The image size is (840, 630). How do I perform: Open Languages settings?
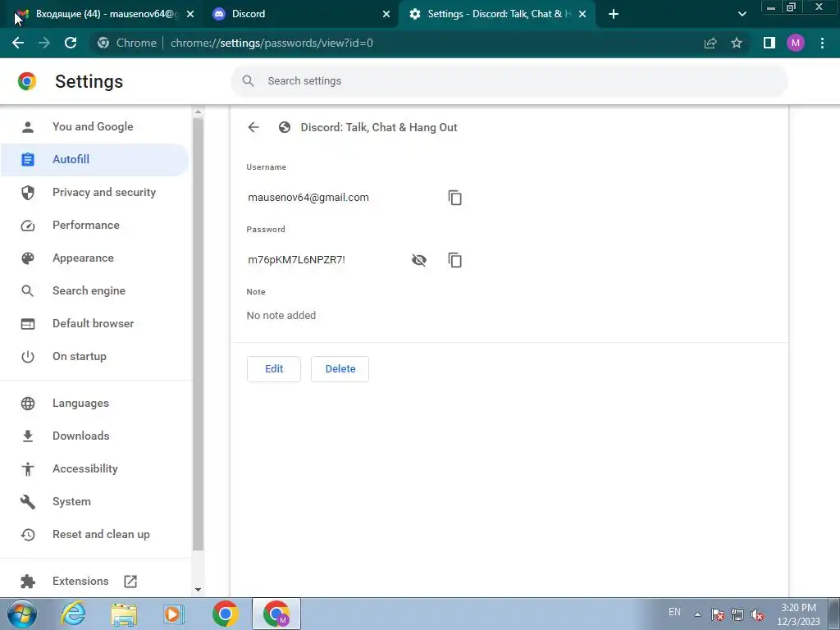94,403
